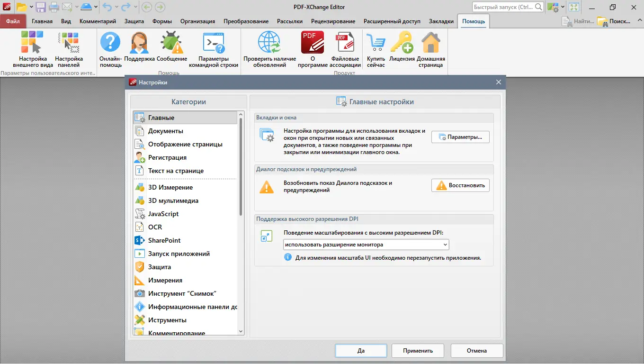The image size is (644, 364).
Task: Click the green Forward navigation arrow
Action: (160, 7)
